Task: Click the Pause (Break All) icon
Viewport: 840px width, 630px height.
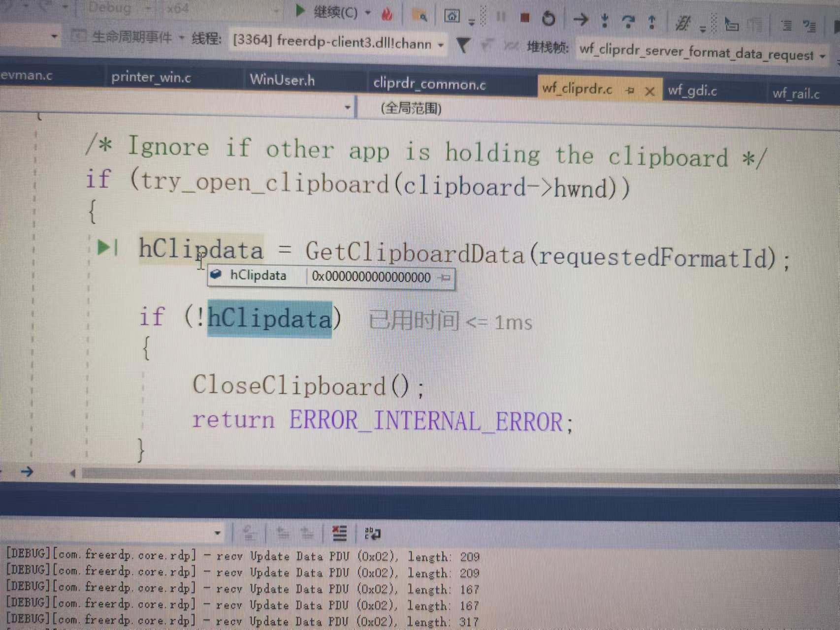Action: (501, 17)
